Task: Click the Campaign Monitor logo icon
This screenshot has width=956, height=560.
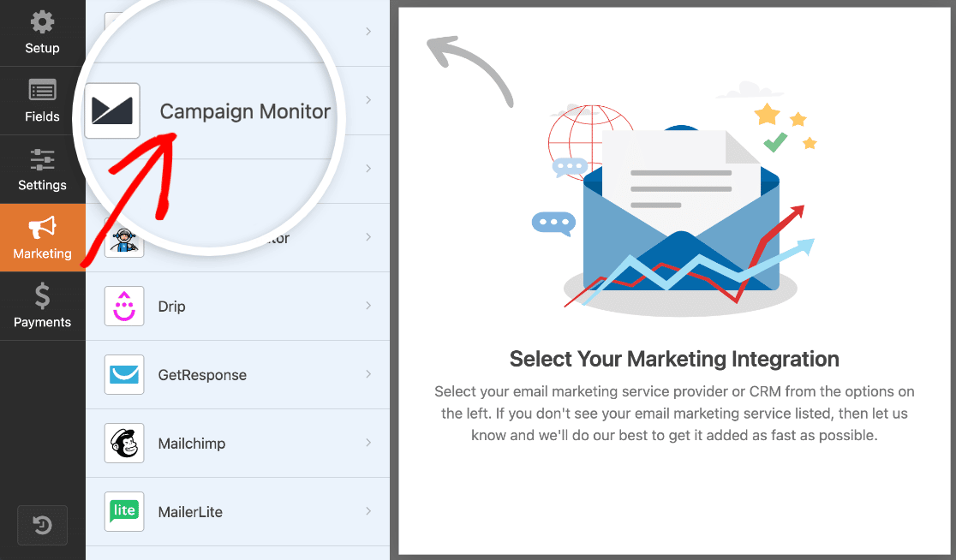Action: 112,111
